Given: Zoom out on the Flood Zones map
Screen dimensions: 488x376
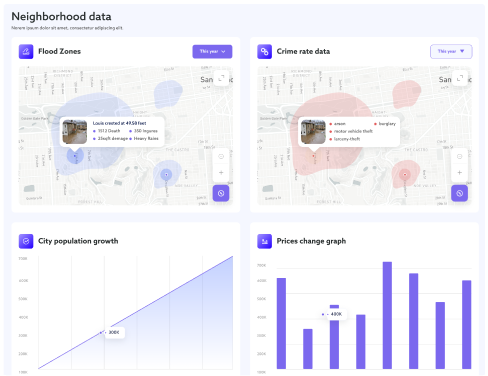Looking at the screenshot, I should (221, 156).
